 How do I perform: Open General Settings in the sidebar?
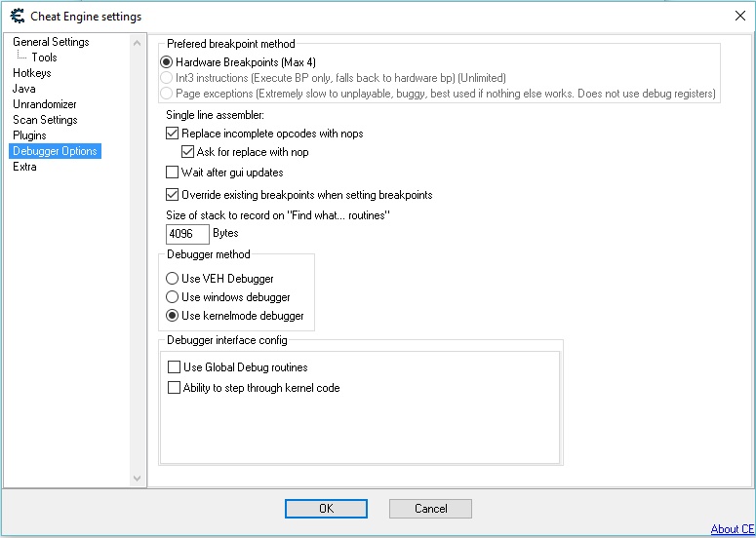click(51, 42)
